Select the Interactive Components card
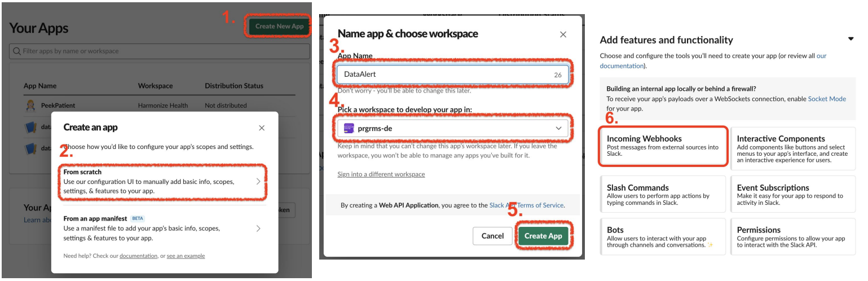868x281 pixels. (793, 149)
